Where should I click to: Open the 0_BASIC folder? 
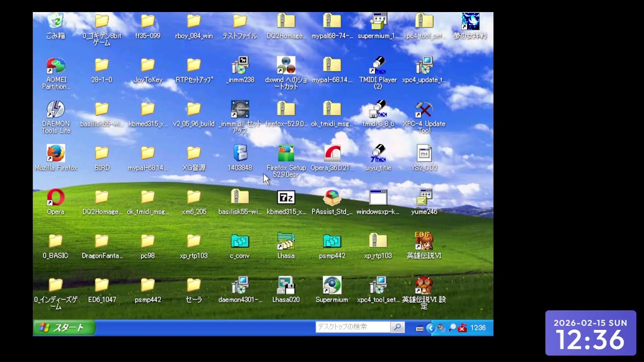55,241
